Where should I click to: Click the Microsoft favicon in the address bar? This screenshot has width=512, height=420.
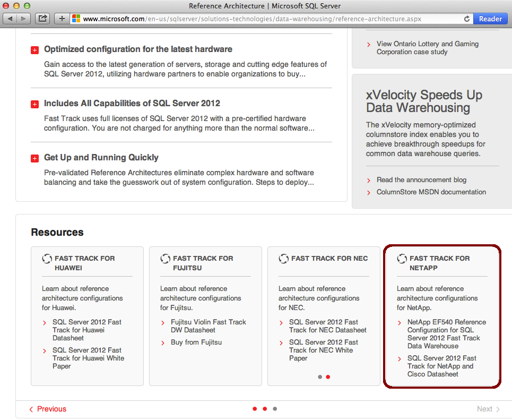pos(76,19)
